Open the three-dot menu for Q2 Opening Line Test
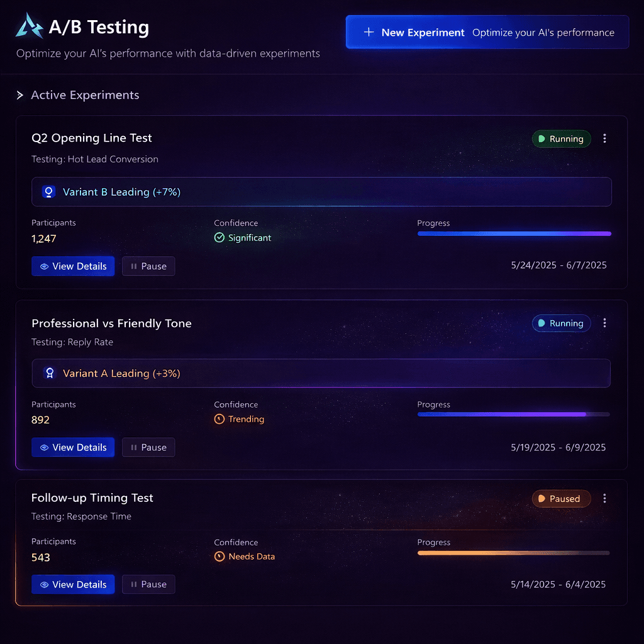This screenshot has width=644, height=644. pyautogui.click(x=604, y=138)
